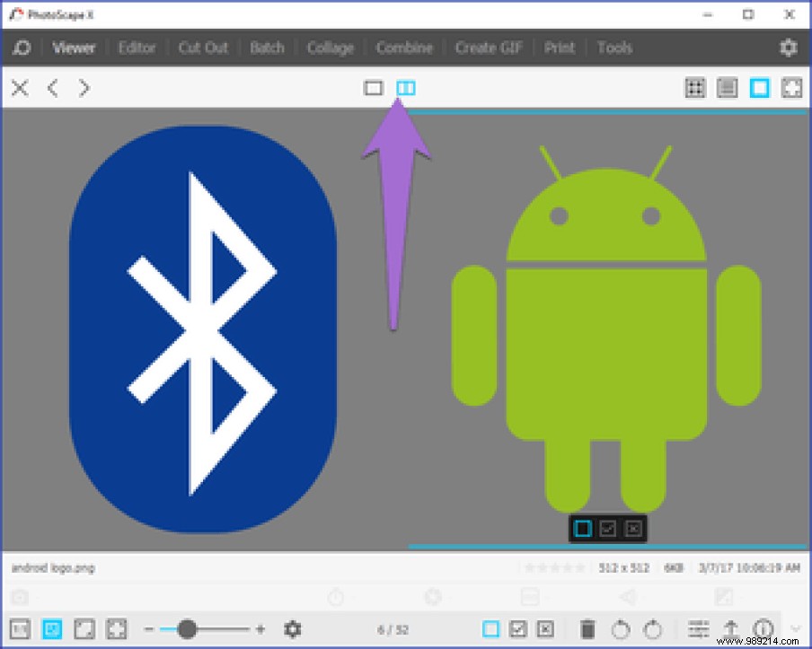Image resolution: width=812 pixels, height=649 pixels.
Task: Toggle the X reject box in bottom toolbar
Action: coord(545,629)
